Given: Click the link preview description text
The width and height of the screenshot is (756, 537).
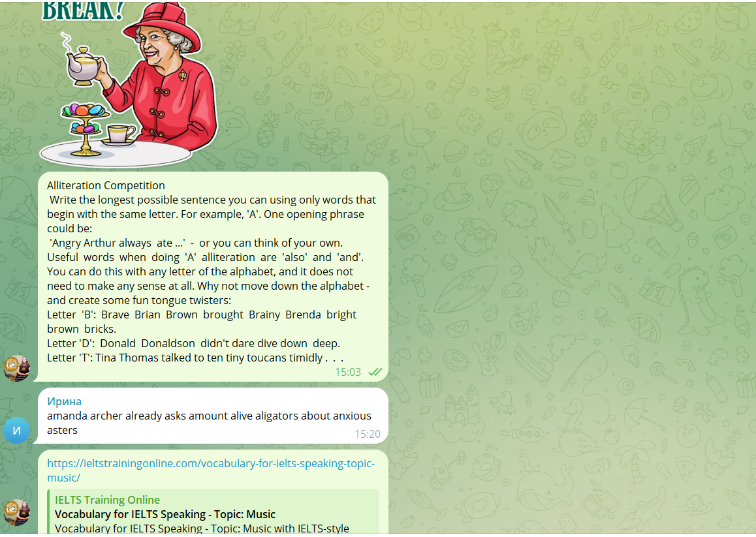Looking at the screenshot, I should (202, 529).
